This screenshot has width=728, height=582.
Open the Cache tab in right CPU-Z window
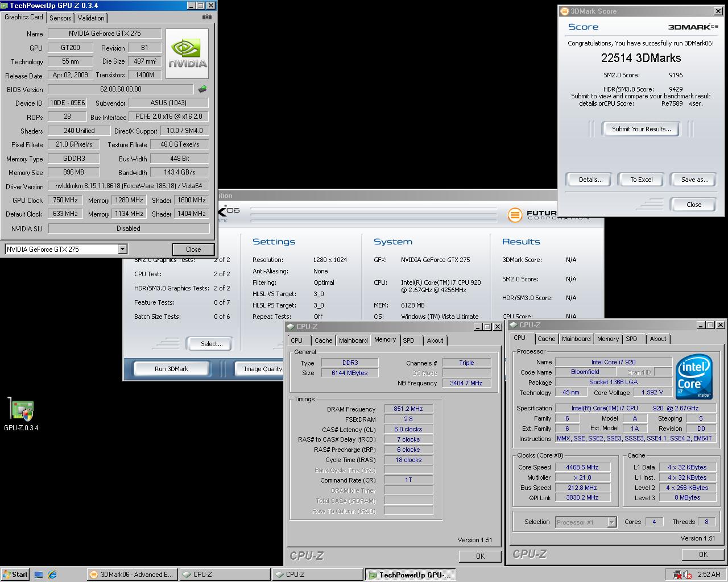(546, 339)
